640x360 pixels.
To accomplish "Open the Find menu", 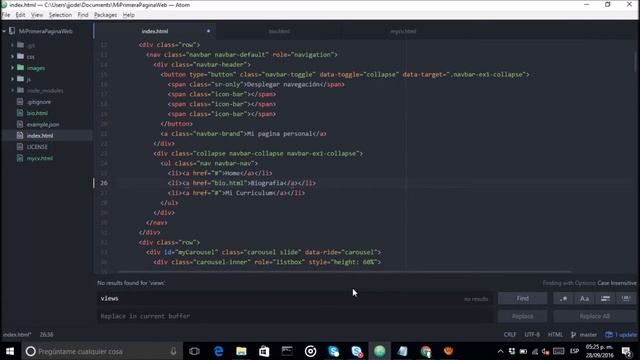I will [83, 15].
